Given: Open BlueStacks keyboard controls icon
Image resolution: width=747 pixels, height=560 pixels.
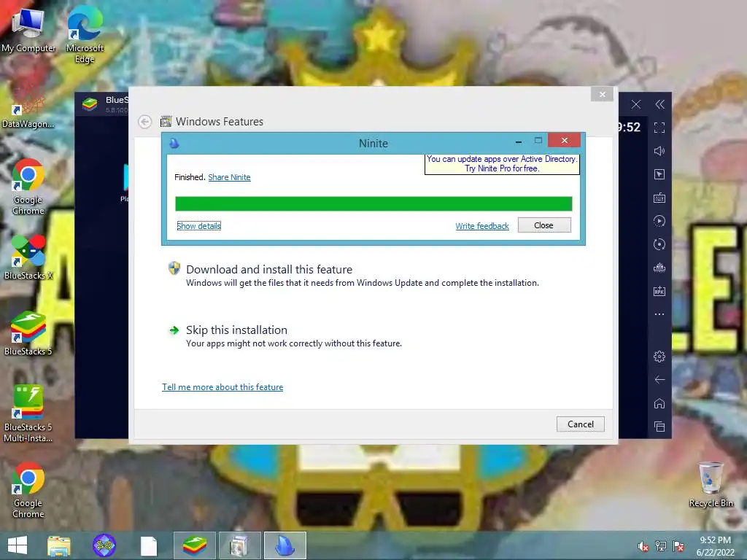Looking at the screenshot, I should tap(659, 198).
